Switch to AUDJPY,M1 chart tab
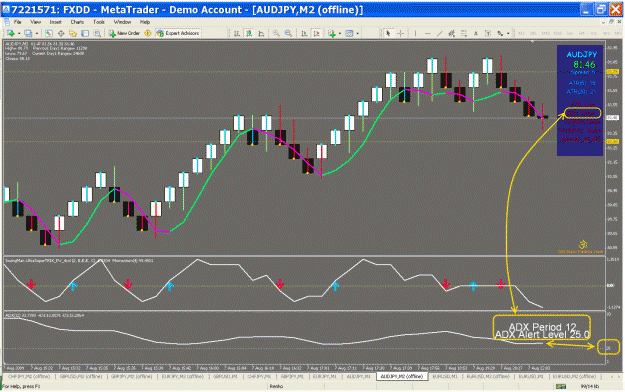Screen dimensions: 625x392 coord(358,376)
